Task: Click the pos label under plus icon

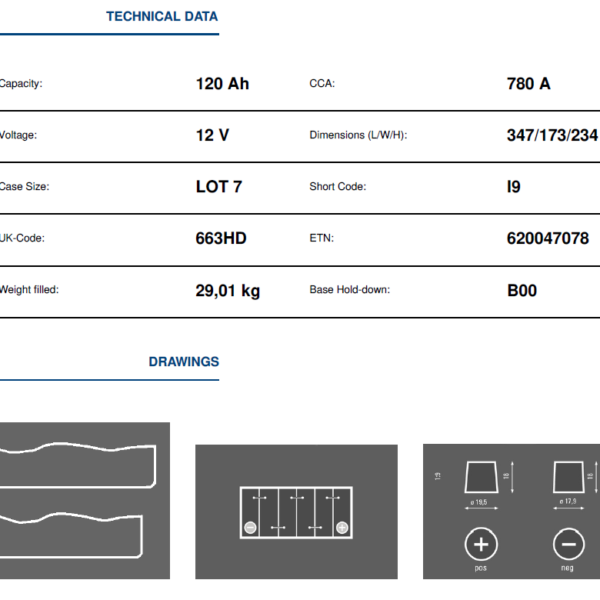Action: pyautogui.click(x=481, y=568)
